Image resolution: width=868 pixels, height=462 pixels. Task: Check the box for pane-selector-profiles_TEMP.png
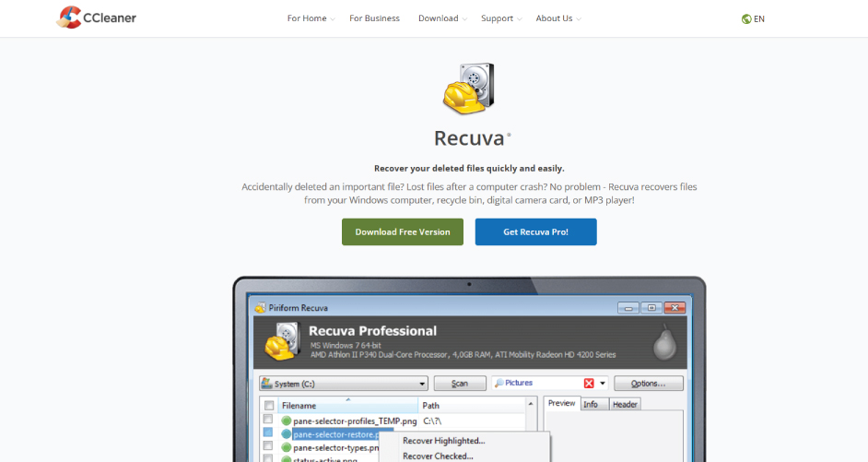(x=269, y=421)
